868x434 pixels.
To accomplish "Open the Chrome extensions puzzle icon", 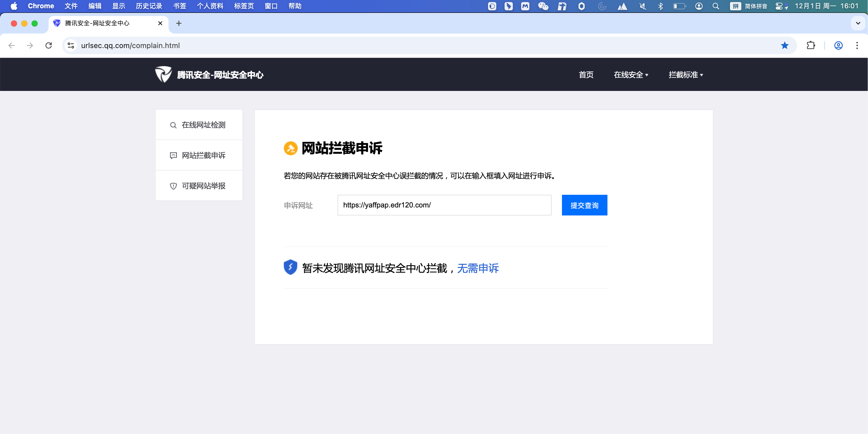I will 811,45.
